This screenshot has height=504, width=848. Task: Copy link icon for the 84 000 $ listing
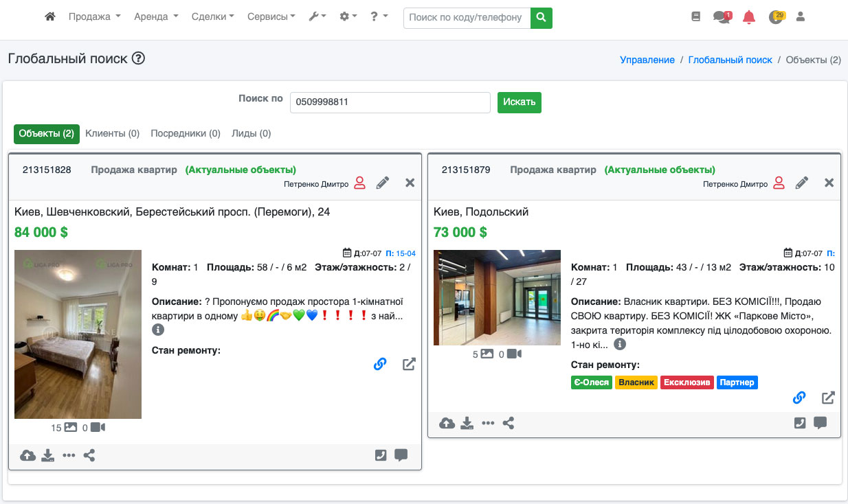(x=380, y=364)
